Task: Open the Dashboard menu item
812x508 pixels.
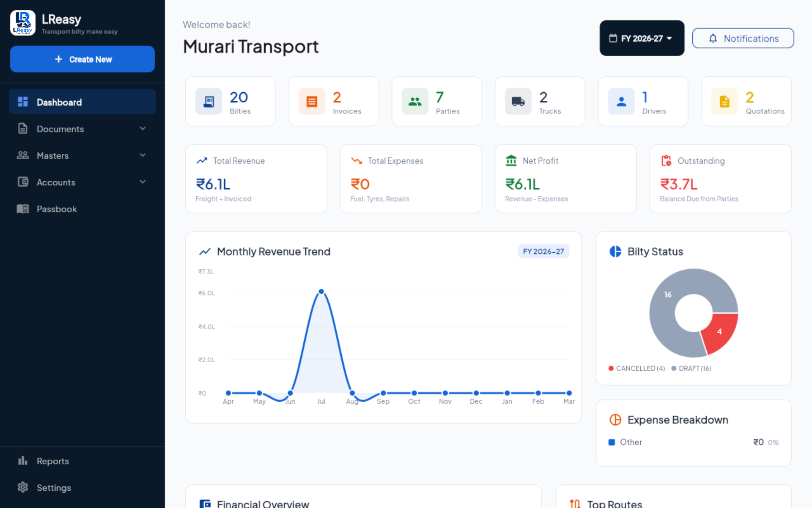Action: [82, 102]
